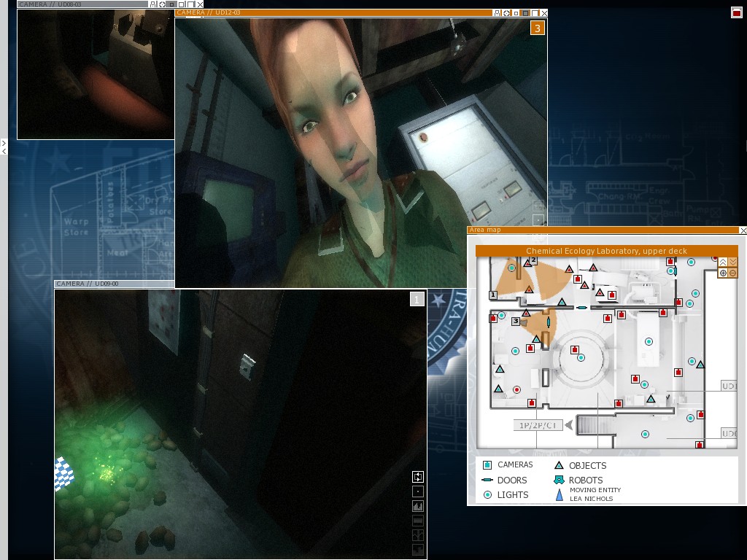Toggle MOVING ENTITY LEA NICHOLS in the legend
The height and width of the screenshot is (560, 747).
pos(588,494)
